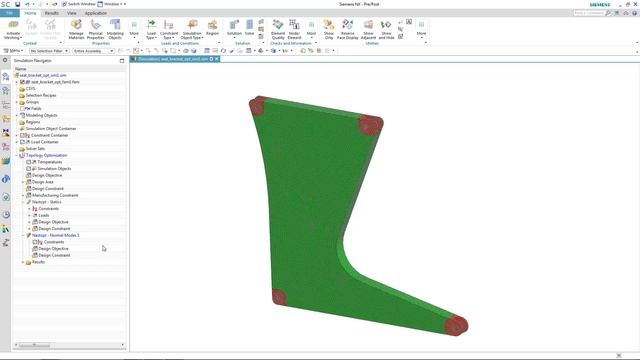Image resolution: width=640 pixels, height=360 pixels.
Task: Select the Design Area tree item
Action: click(43, 182)
